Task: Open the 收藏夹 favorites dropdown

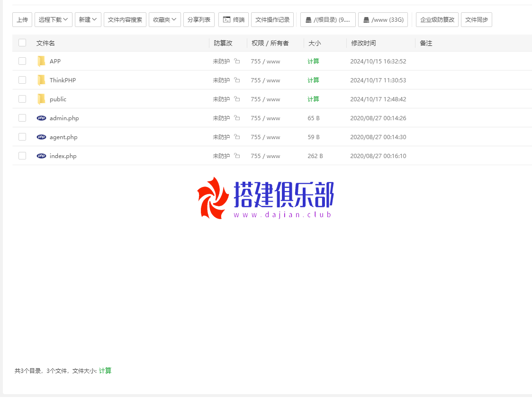Action: [x=165, y=20]
